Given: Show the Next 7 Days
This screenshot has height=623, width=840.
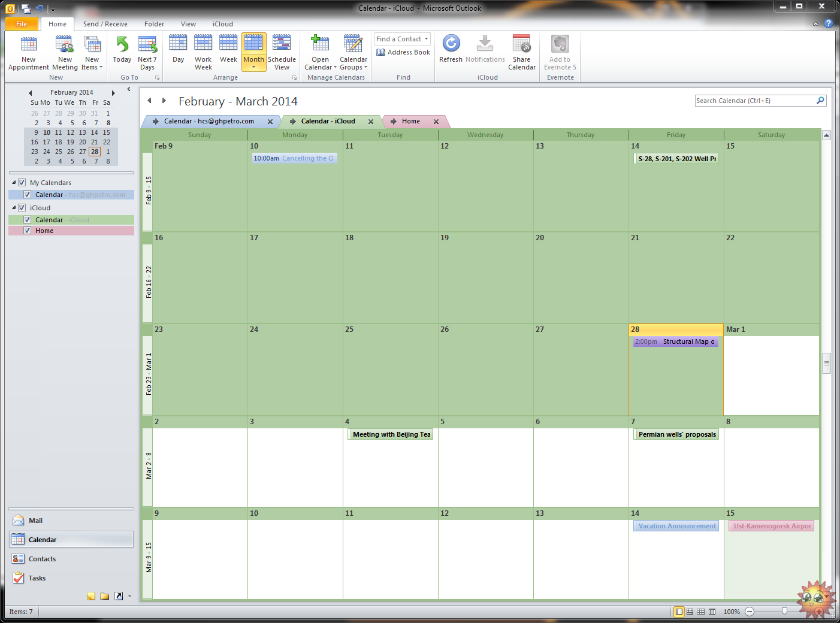Looking at the screenshot, I should pyautogui.click(x=147, y=53).
